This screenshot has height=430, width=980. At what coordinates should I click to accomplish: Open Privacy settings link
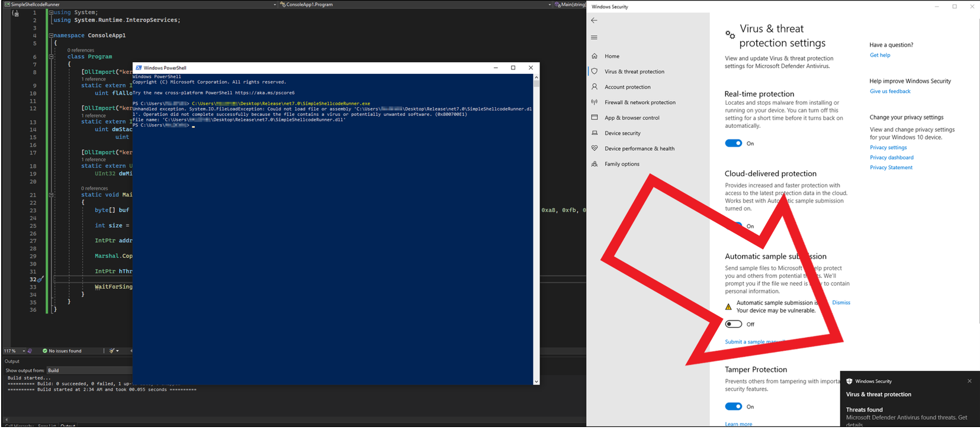pos(888,147)
